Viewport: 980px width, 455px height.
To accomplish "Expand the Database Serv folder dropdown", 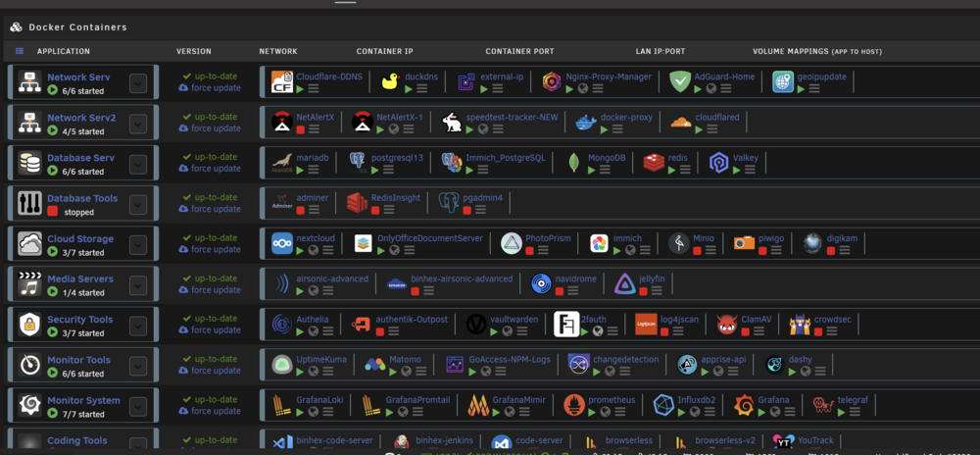I will pyautogui.click(x=138, y=164).
